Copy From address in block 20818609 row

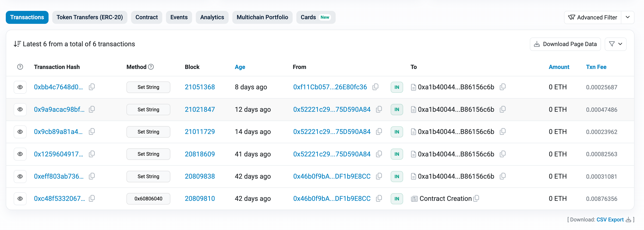coord(379,154)
